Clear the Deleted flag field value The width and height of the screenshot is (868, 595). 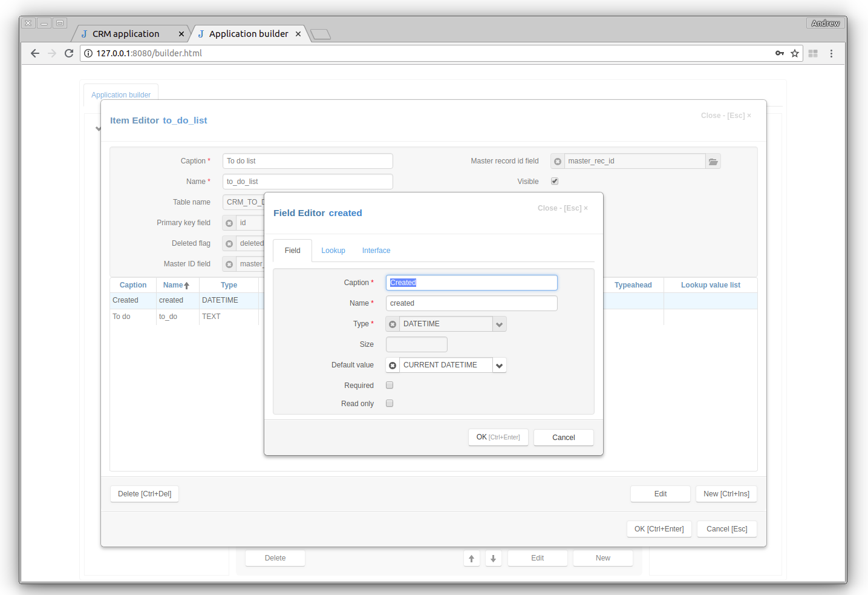tap(229, 243)
